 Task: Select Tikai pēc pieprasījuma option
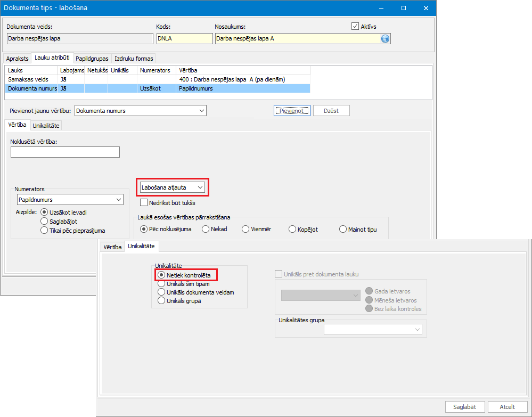pos(44,231)
